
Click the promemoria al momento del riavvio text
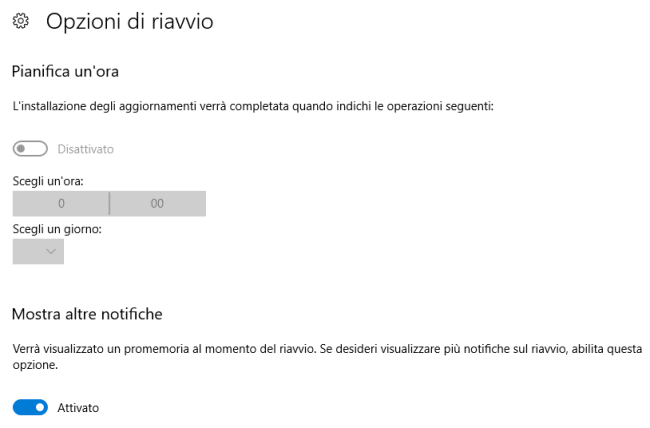tap(219, 349)
